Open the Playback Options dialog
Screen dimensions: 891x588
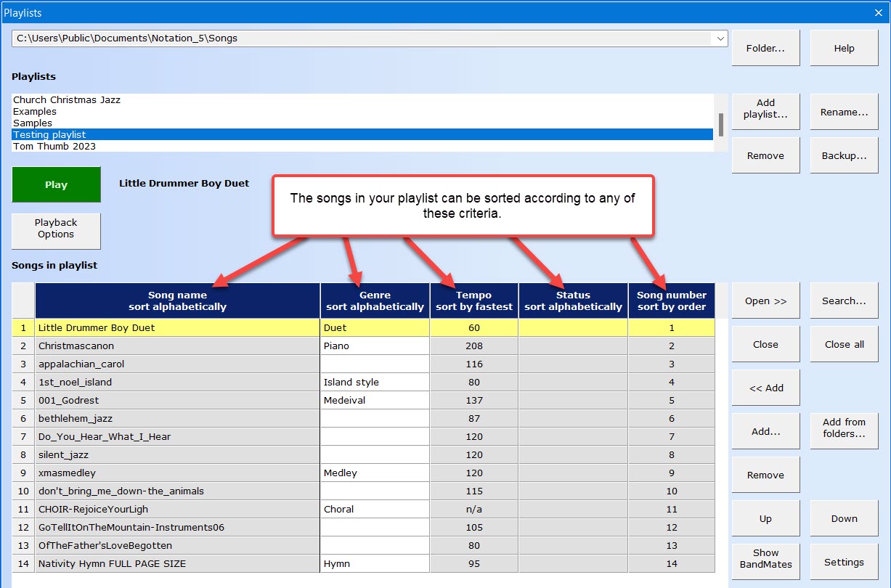(x=56, y=229)
